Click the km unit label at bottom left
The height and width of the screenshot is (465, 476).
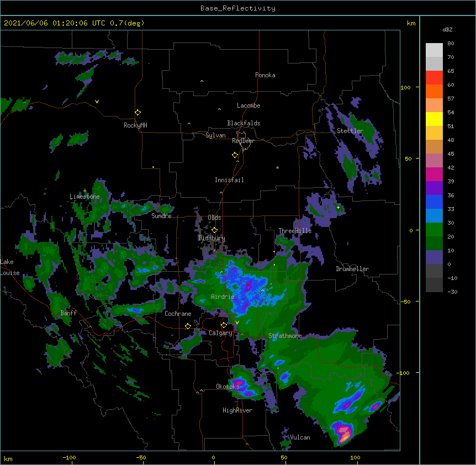tap(8, 459)
